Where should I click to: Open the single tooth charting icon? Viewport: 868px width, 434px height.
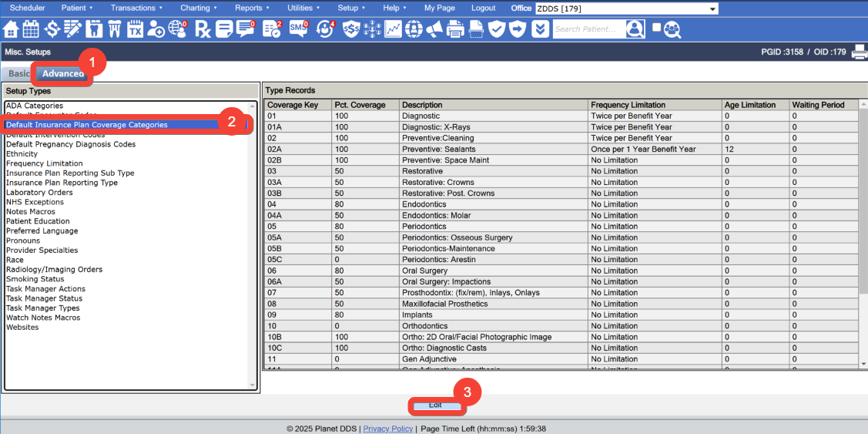click(x=94, y=29)
